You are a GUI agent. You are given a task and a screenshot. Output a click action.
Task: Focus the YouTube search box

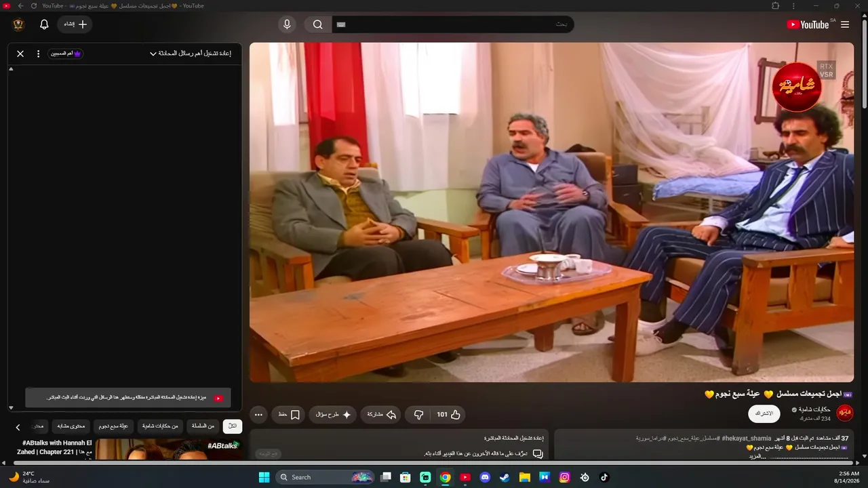coord(452,24)
